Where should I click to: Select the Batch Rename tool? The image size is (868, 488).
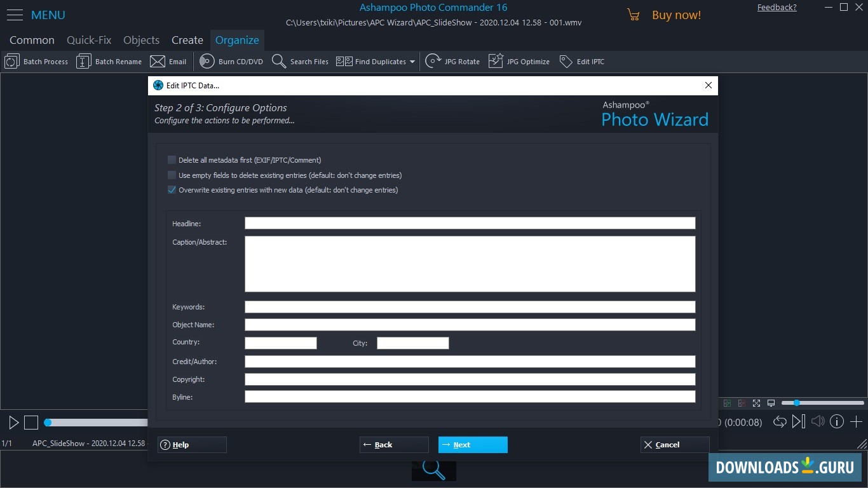point(109,61)
